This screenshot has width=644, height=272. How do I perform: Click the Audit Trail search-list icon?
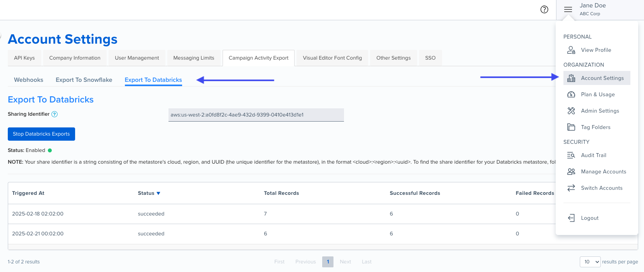(571, 155)
